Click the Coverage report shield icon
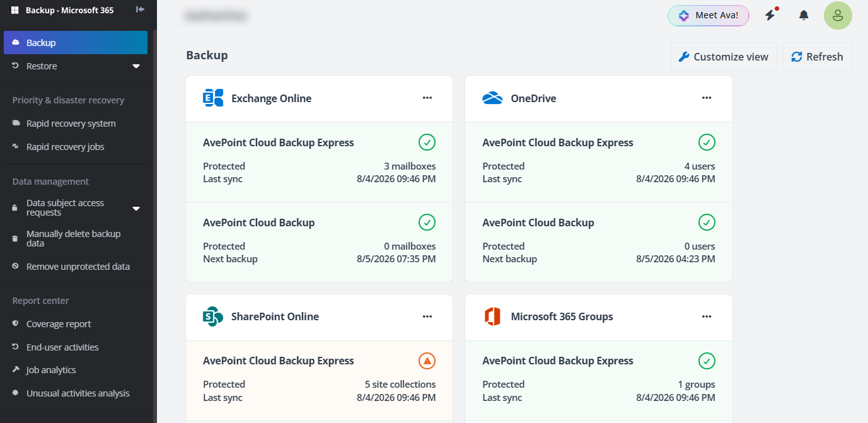Image resolution: width=868 pixels, height=423 pixels. (x=16, y=324)
